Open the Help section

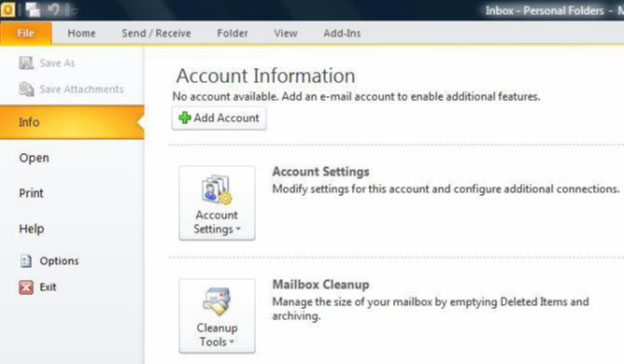(31, 229)
